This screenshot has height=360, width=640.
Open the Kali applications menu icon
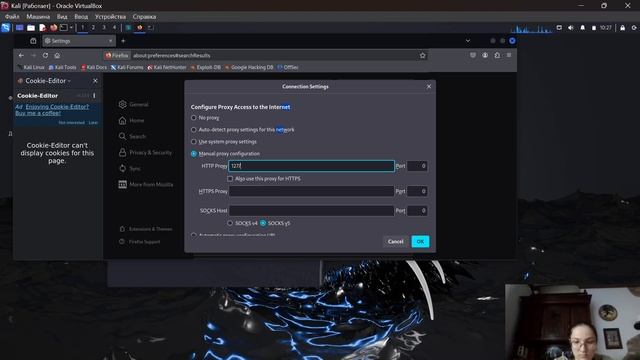coord(5,28)
